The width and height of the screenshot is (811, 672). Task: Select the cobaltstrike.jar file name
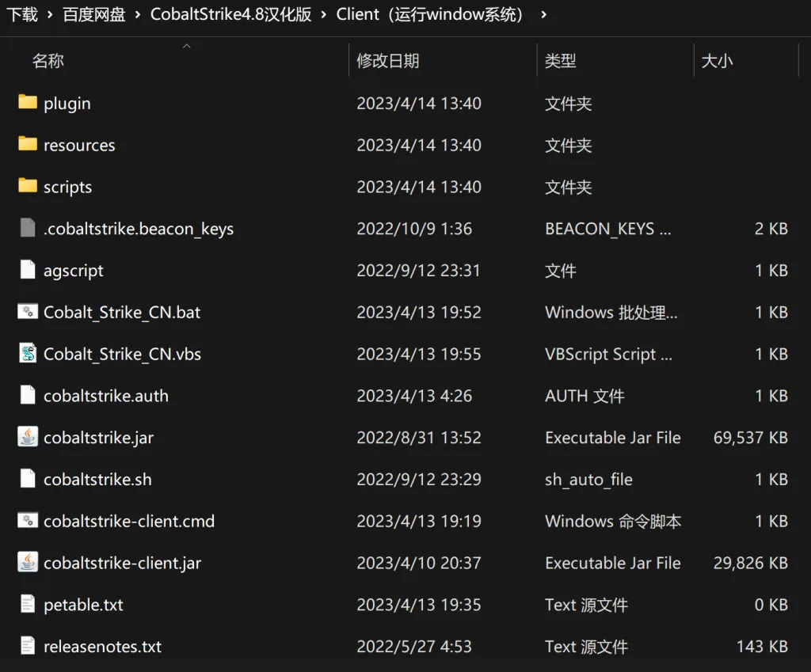(x=98, y=438)
